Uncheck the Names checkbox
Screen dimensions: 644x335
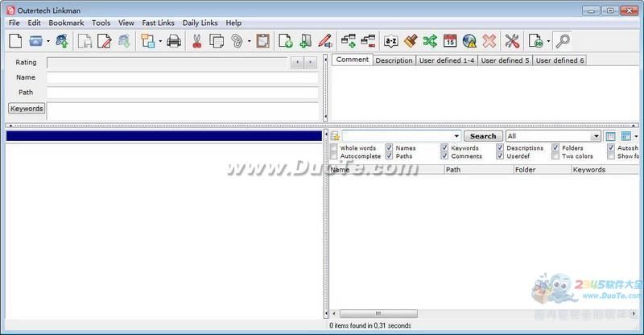pyautogui.click(x=389, y=147)
